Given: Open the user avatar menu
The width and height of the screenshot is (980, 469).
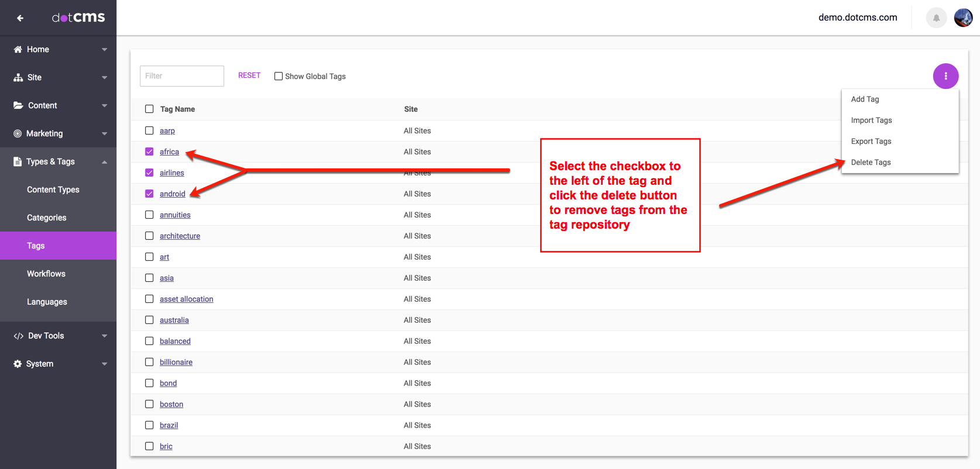Looking at the screenshot, I should coord(963,18).
